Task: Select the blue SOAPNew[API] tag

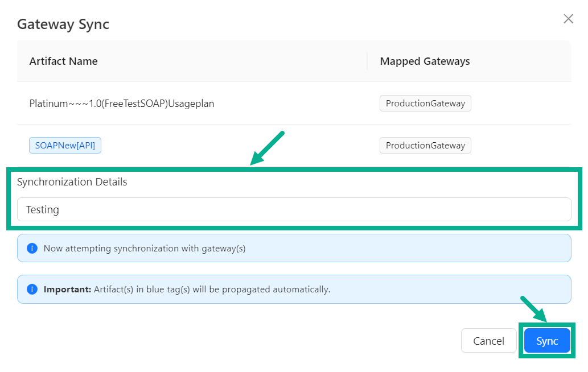Action: [x=65, y=145]
